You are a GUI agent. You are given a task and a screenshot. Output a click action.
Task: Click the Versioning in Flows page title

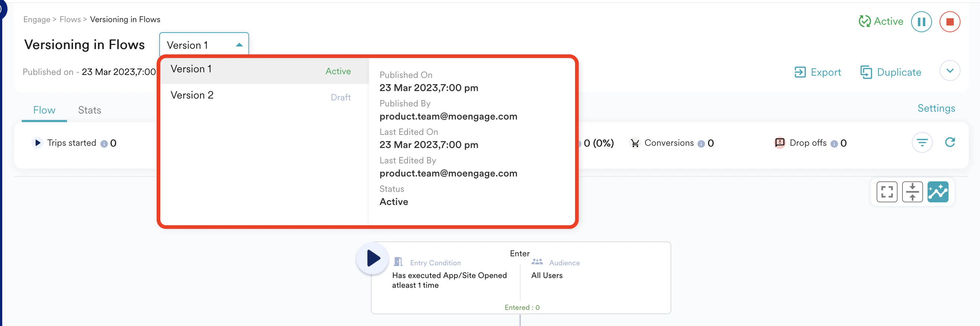coord(84,45)
